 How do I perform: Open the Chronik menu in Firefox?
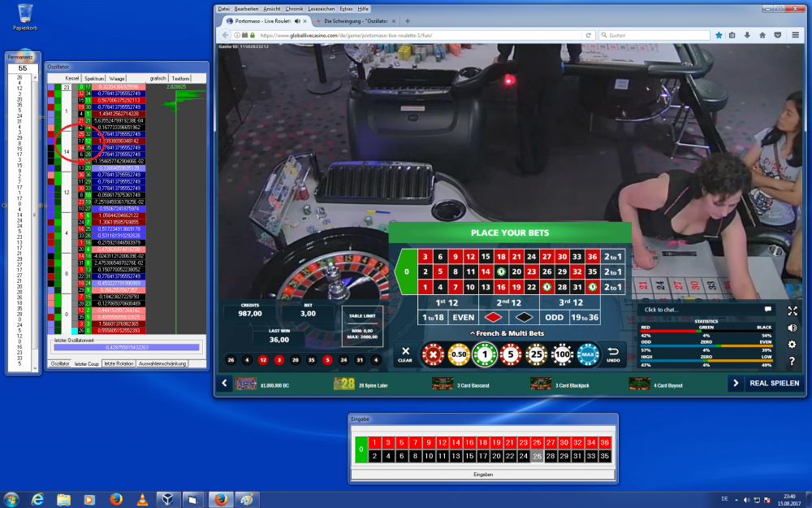point(294,9)
